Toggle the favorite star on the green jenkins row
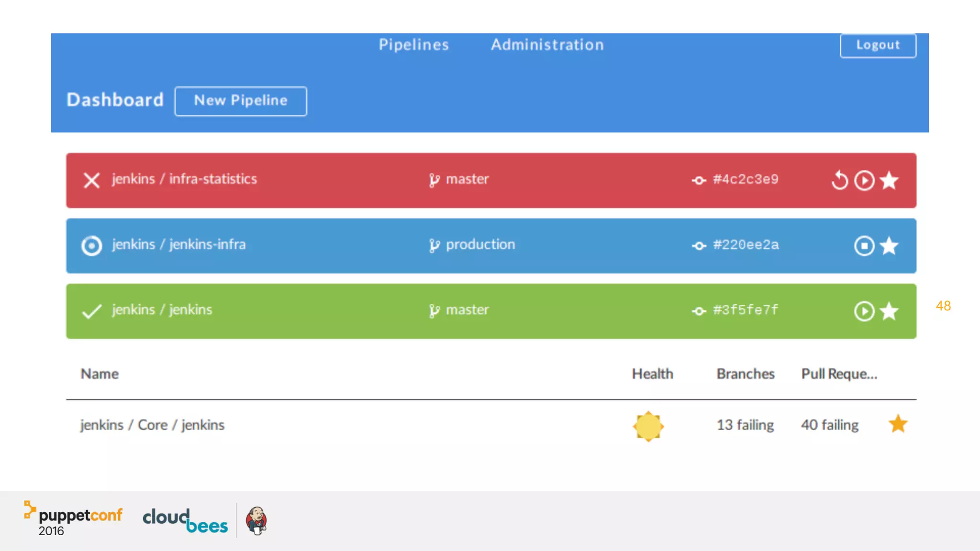This screenshot has height=551, width=980. 889,311
